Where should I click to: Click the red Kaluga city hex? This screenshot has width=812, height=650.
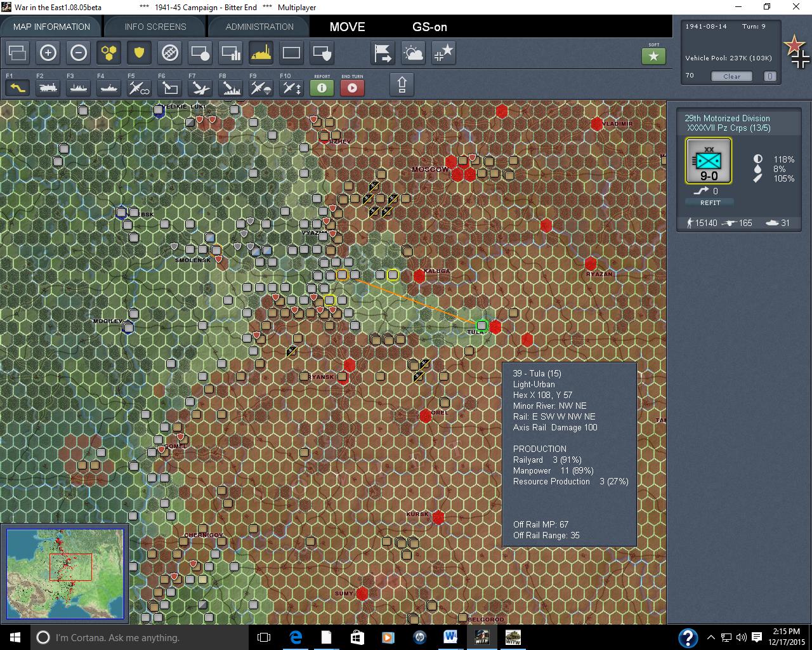[419, 275]
